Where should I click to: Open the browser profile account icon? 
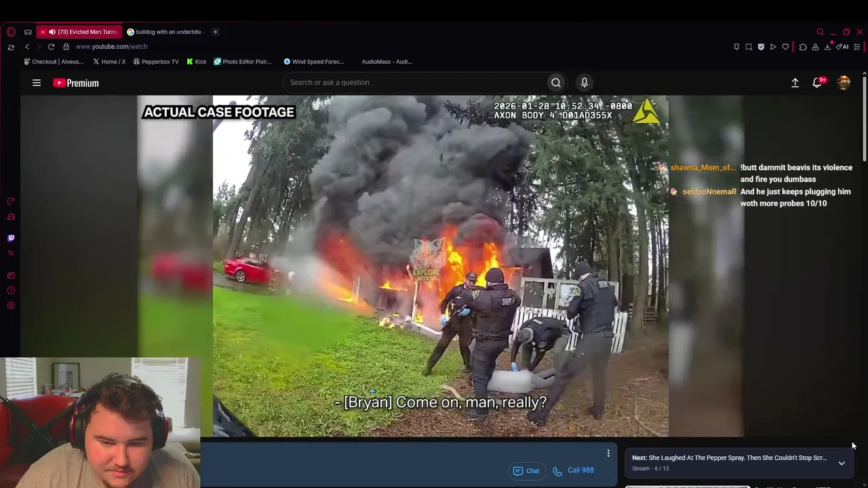pos(815,47)
